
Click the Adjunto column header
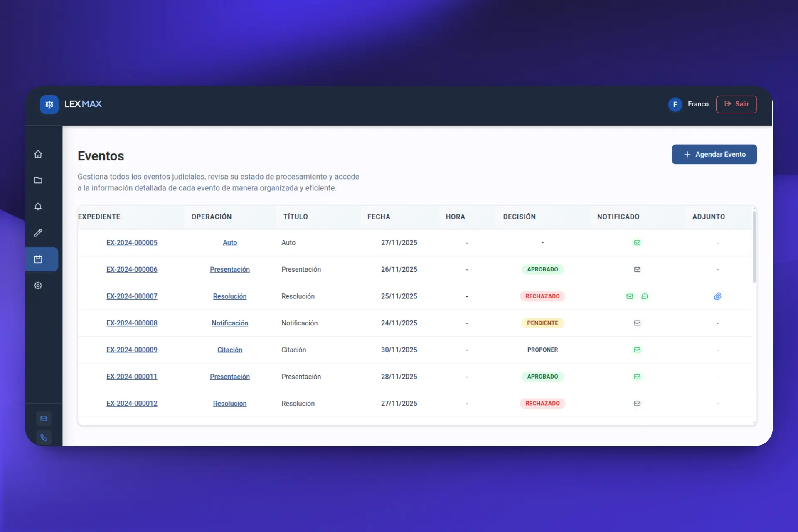pos(709,217)
